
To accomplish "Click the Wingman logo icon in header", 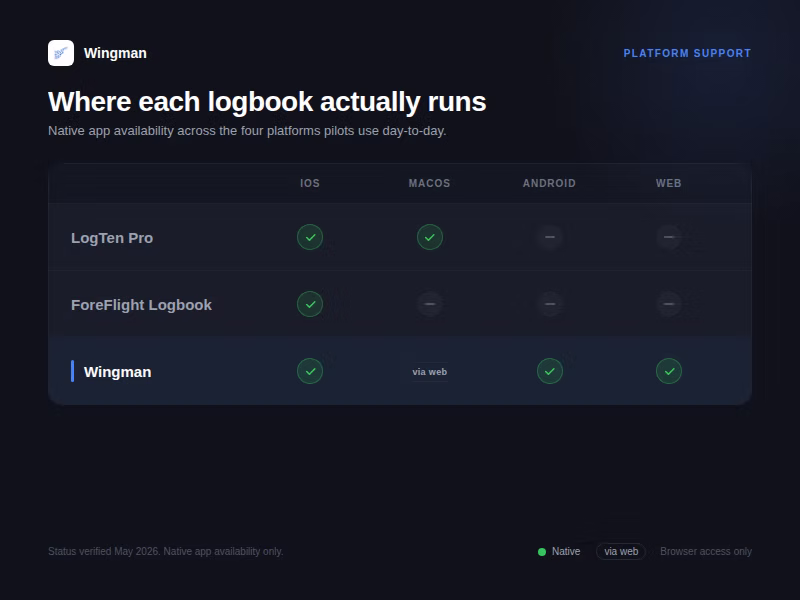I will click(x=61, y=53).
